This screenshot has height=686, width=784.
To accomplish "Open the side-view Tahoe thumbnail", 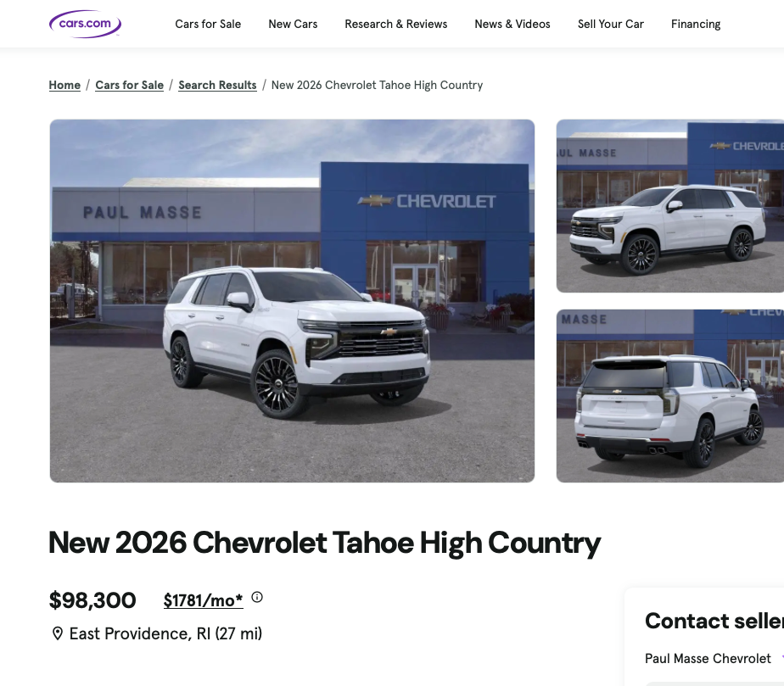I will (669, 206).
